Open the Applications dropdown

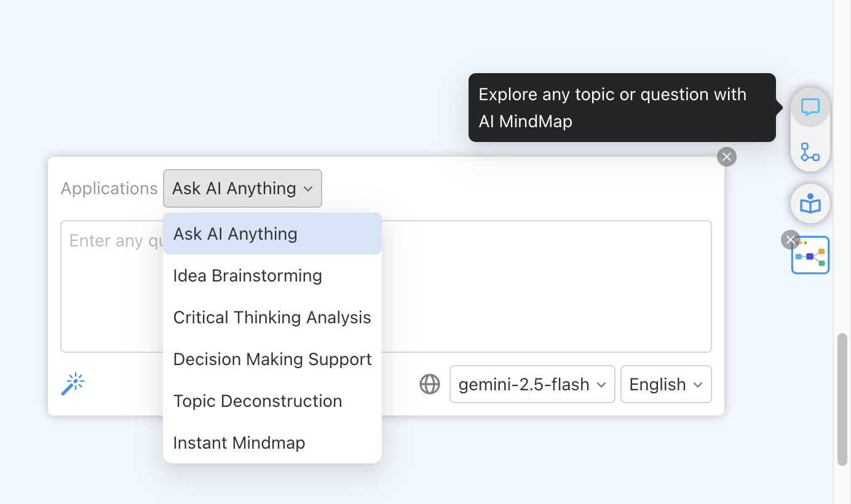pos(242,188)
